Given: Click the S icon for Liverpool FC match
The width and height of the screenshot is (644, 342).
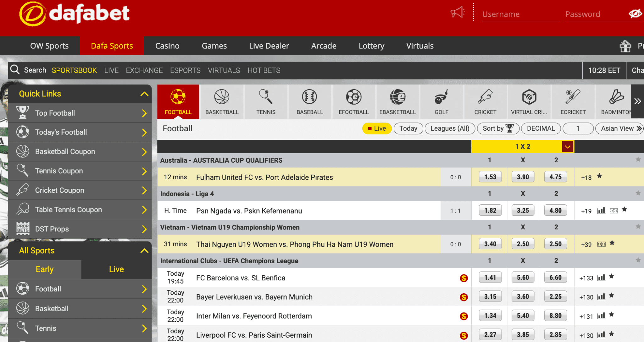Looking at the screenshot, I should (464, 335).
